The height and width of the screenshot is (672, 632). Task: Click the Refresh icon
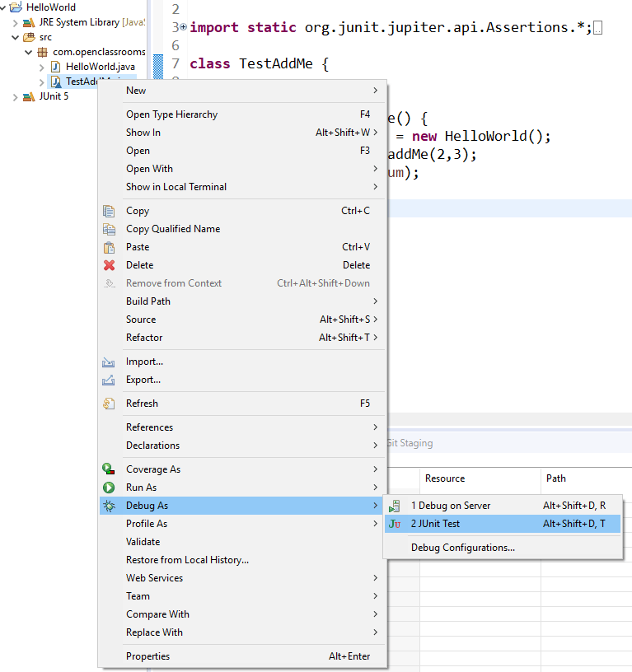pyautogui.click(x=109, y=404)
